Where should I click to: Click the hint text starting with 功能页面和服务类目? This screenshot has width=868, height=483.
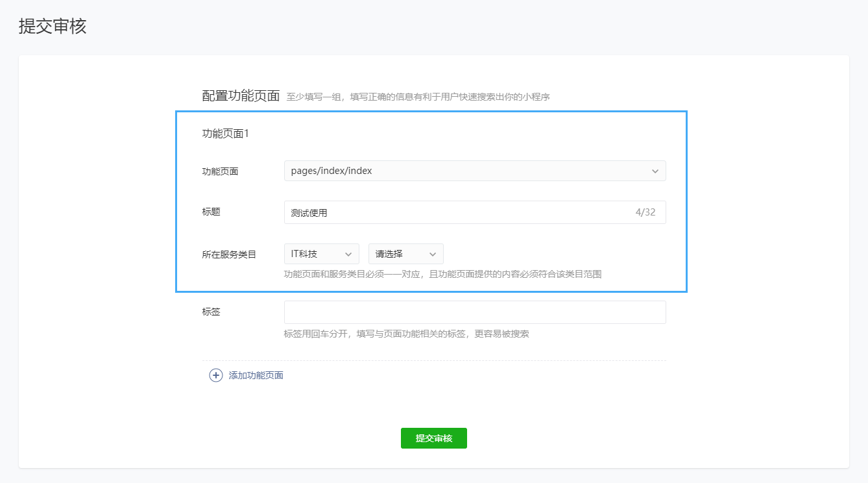442,274
